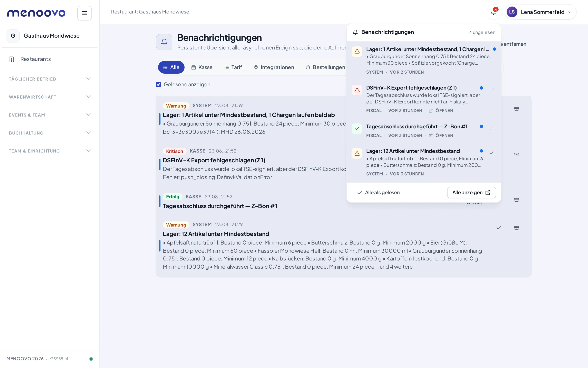Image resolution: width=588 pixels, height=368 pixels.
Task: Archive the Tagesabschluss durchgeführt row
Action: (517, 200)
